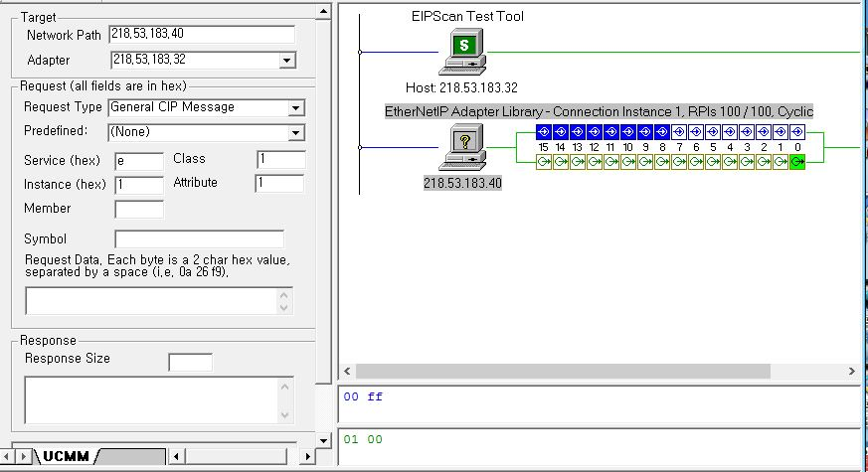
Task: Click bottom-left panel scroll left arrow
Action: pos(176,456)
